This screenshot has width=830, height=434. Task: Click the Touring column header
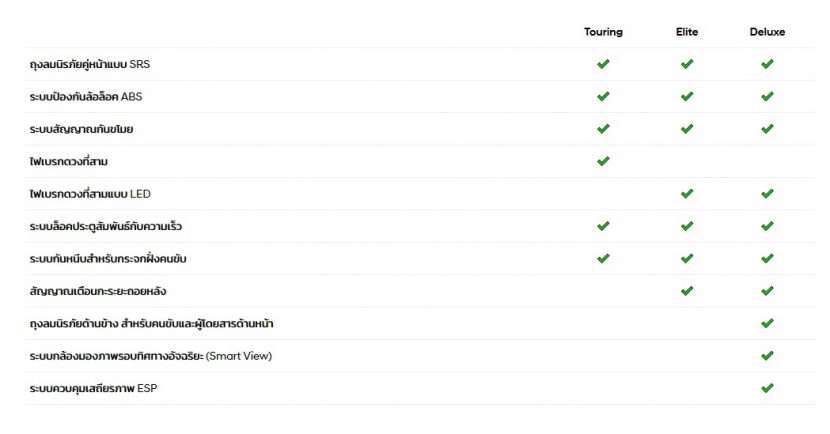pyautogui.click(x=603, y=32)
